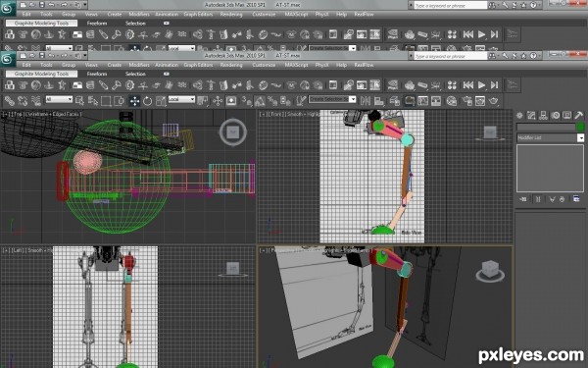This screenshot has height=368, width=588.
Task: Select the Select and Move tool
Action: click(x=134, y=101)
